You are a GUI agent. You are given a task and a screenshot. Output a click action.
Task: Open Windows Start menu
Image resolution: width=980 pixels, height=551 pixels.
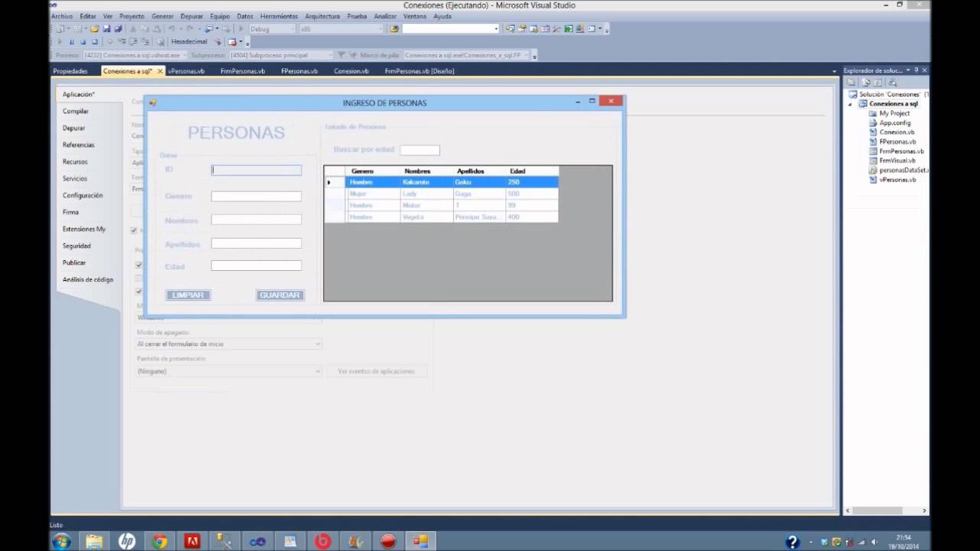61,541
